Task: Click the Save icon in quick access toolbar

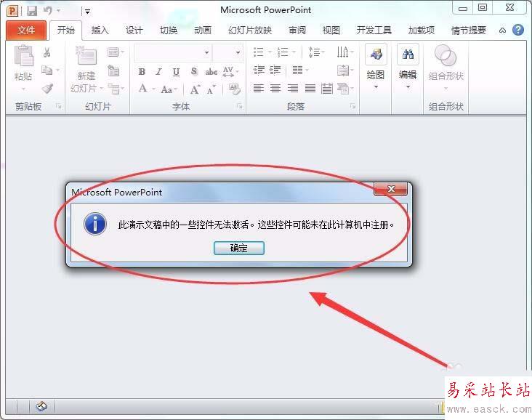Action: (x=32, y=11)
